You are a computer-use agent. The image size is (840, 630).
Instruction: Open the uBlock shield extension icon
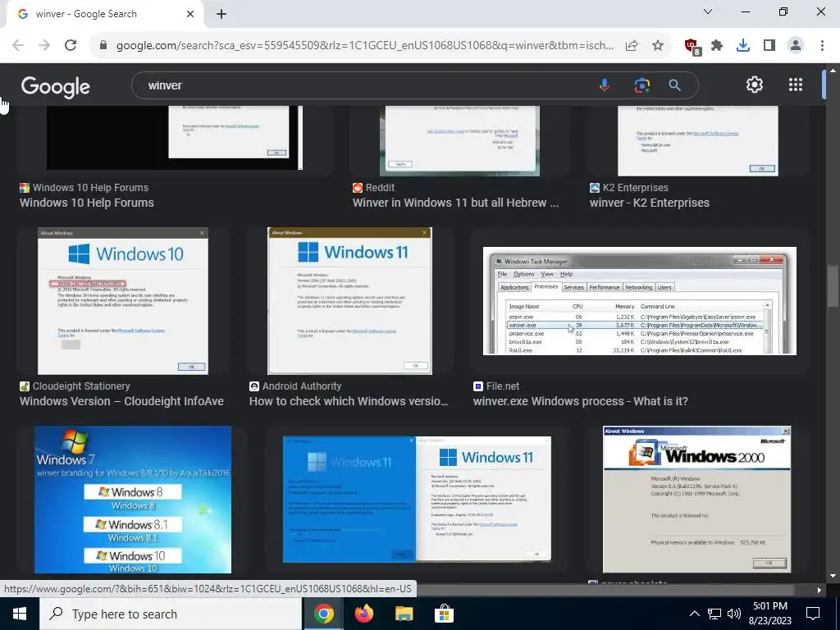click(692, 46)
